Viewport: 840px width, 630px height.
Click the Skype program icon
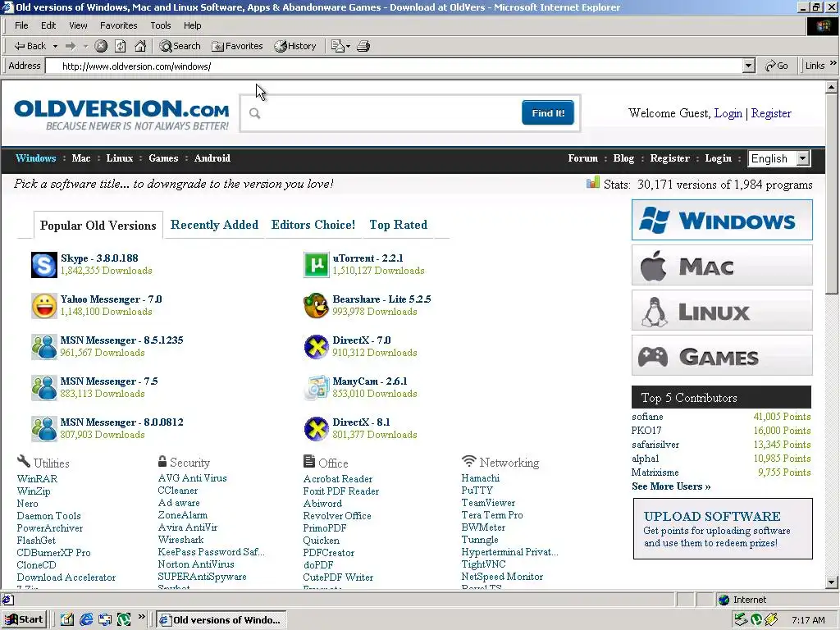pos(44,265)
